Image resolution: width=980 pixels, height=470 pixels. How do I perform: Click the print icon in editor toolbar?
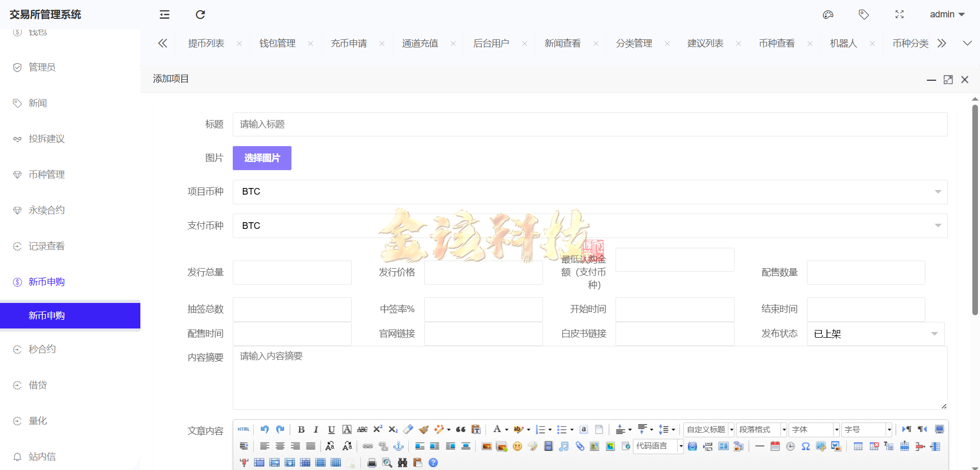tap(372, 463)
